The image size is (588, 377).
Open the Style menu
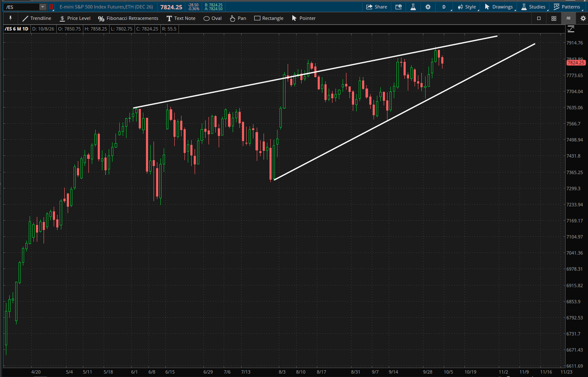(467, 7)
